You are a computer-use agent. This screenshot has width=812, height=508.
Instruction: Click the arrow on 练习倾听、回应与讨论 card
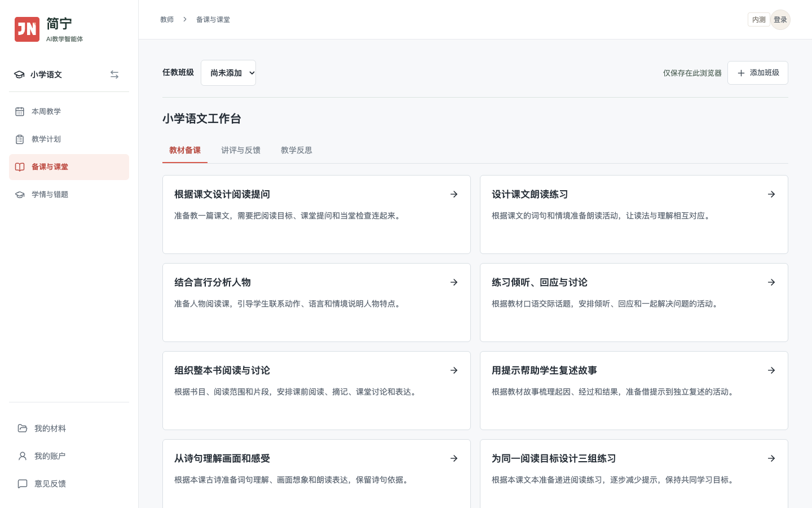click(x=771, y=282)
